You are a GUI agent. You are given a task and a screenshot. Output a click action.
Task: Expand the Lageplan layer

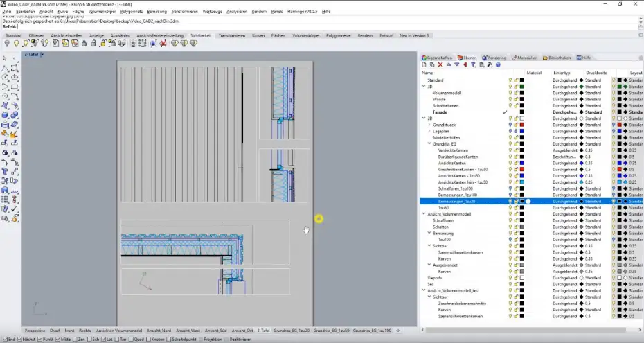pyautogui.click(x=429, y=131)
